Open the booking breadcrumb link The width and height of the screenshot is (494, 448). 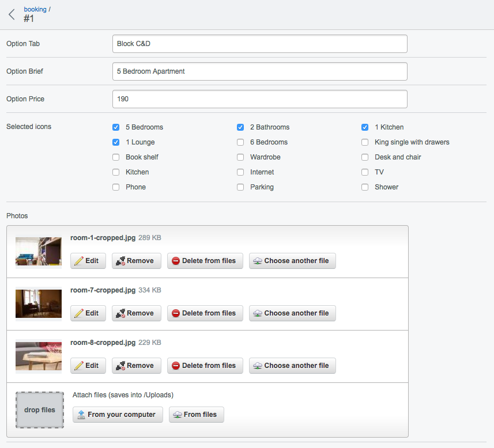point(35,9)
